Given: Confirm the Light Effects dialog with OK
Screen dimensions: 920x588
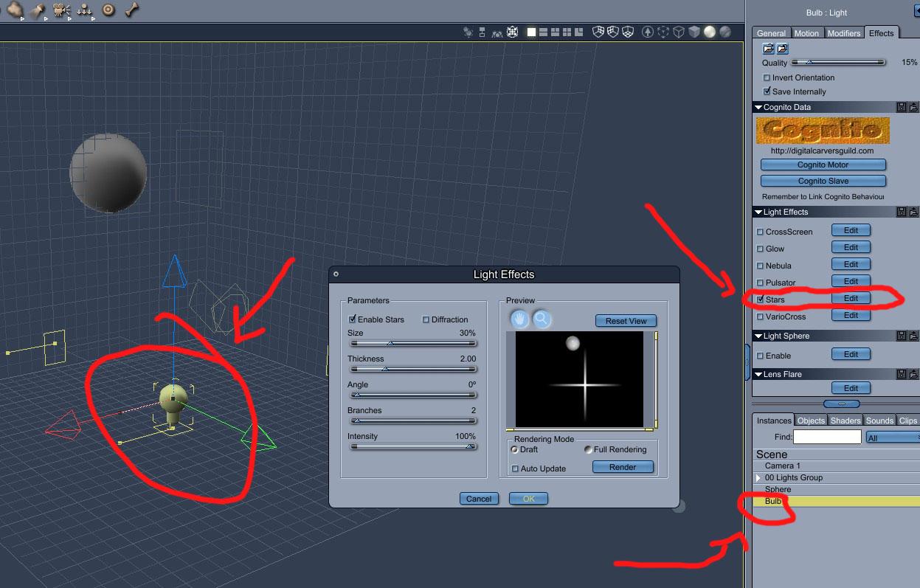Looking at the screenshot, I should (528, 499).
